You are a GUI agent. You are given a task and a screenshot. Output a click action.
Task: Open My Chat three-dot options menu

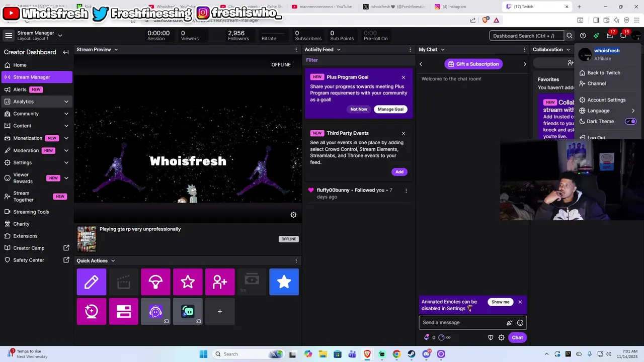click(x=524, y=50)
